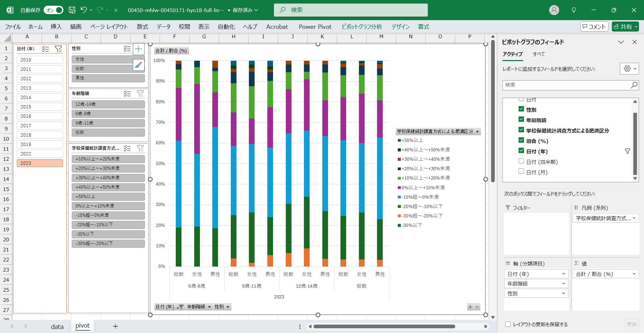This screenshot has width=644, height=333.
Task: Click the save icon in title bar
Action: click(x=72, y=10)
